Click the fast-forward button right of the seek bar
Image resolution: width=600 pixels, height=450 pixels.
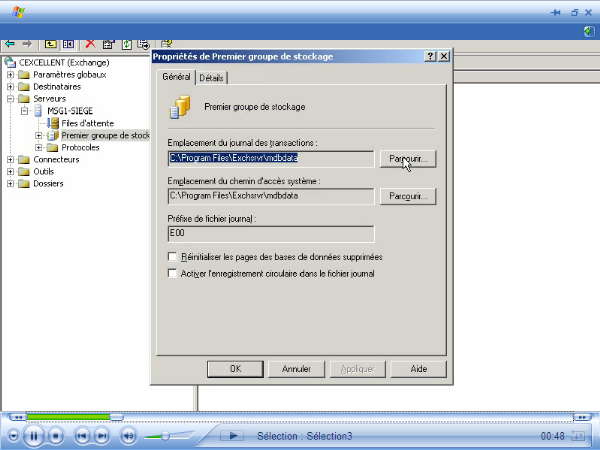pyautogui.click(x=582, y=417)
